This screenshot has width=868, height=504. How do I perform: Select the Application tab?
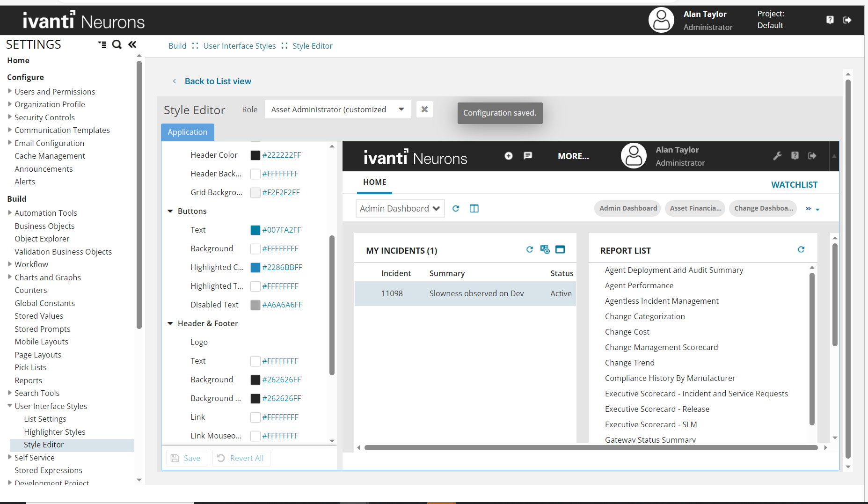[187, 132]
